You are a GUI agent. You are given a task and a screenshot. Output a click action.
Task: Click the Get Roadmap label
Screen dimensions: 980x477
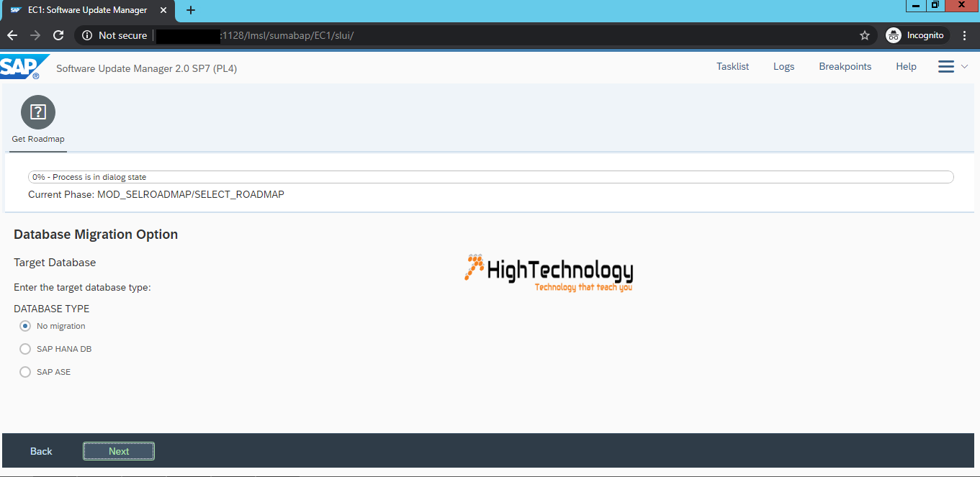[x=38, y=139]
